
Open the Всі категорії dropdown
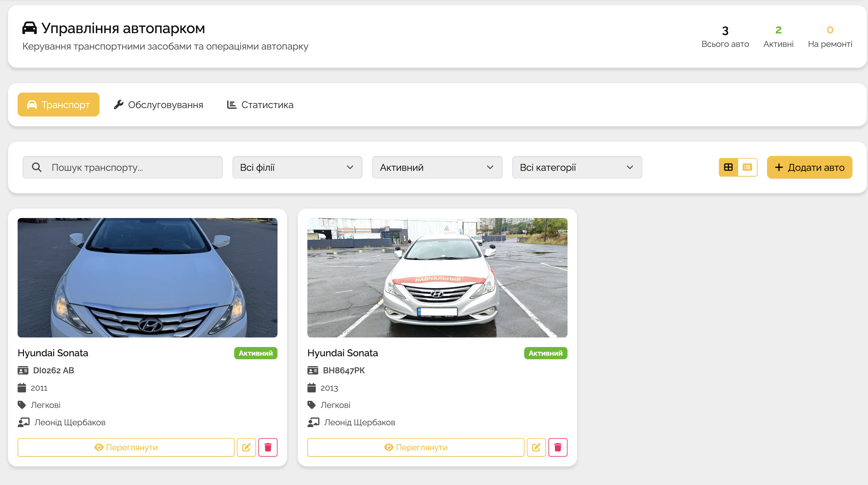(576, 168)
